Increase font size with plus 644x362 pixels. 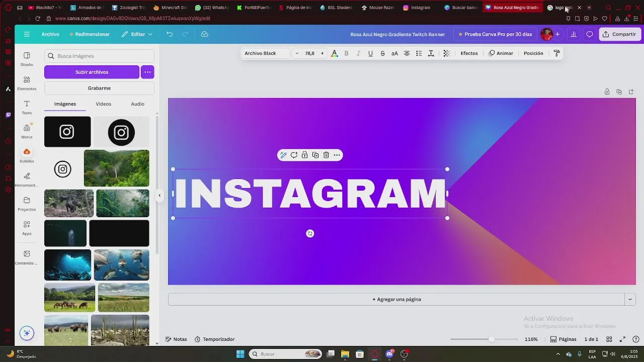tap(322, 53)
